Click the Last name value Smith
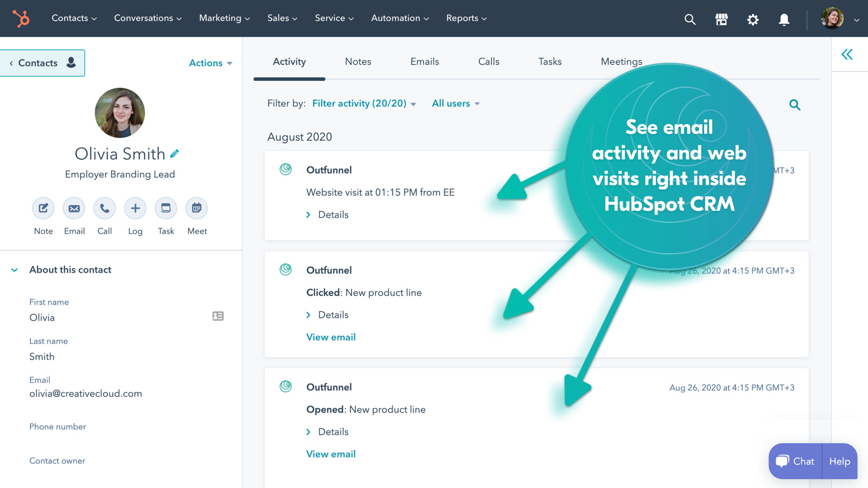The width and height of the screenshot is (868, 488). tap(42, 357)
